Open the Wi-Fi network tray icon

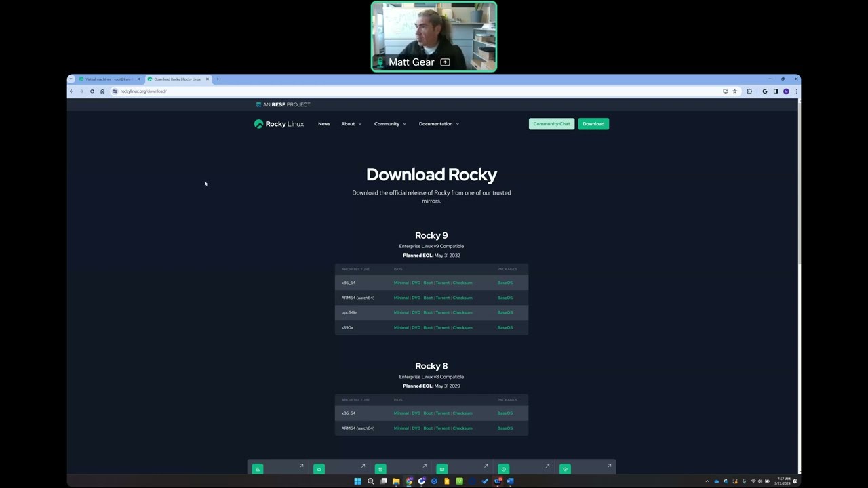pyautogui.click(x=753, y=481)
